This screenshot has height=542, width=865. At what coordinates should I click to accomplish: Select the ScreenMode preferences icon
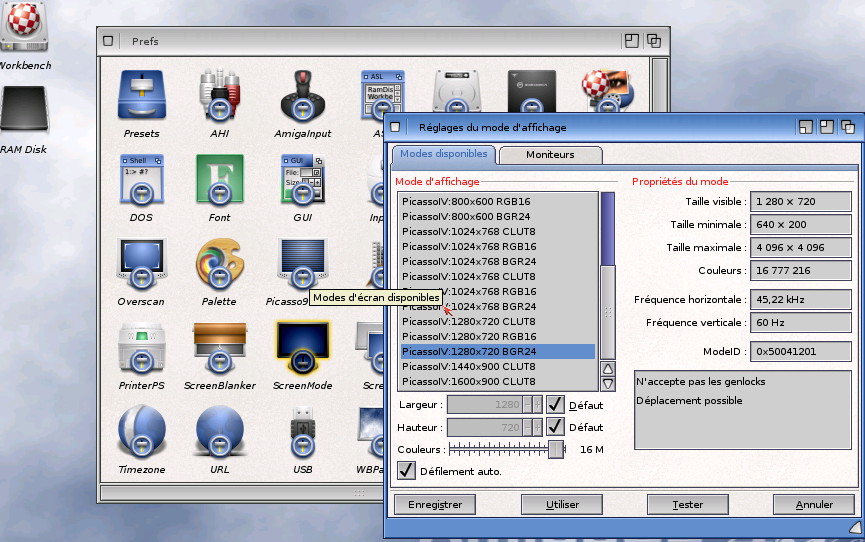[x=302, y=347]
